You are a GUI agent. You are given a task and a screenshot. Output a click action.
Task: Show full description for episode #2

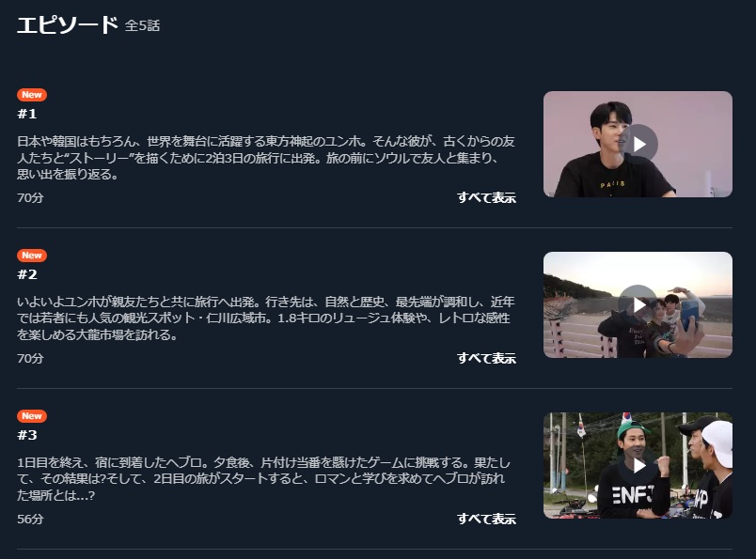(x=486, y=358)
